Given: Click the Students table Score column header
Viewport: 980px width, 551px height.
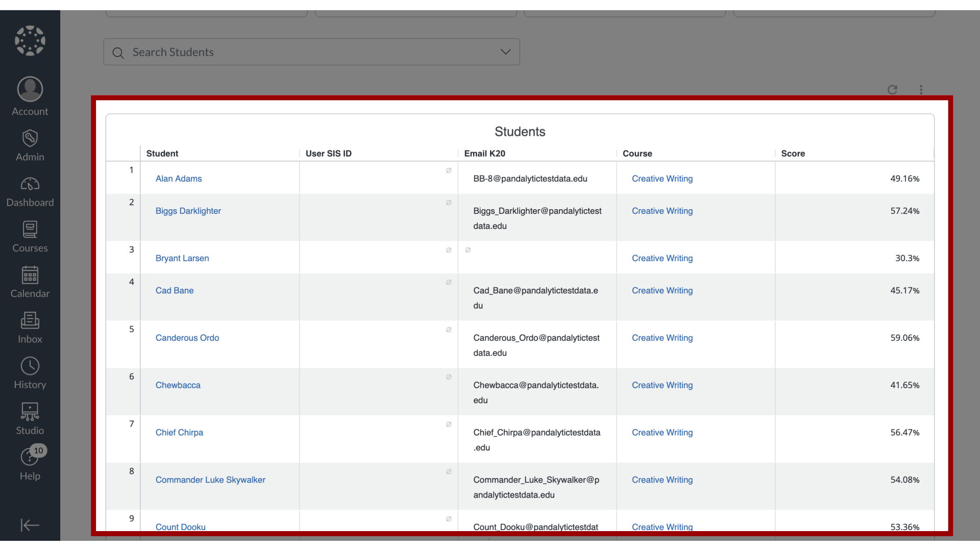Looking at the screenshot, I should pyautogui.click(x=793, y=154).
